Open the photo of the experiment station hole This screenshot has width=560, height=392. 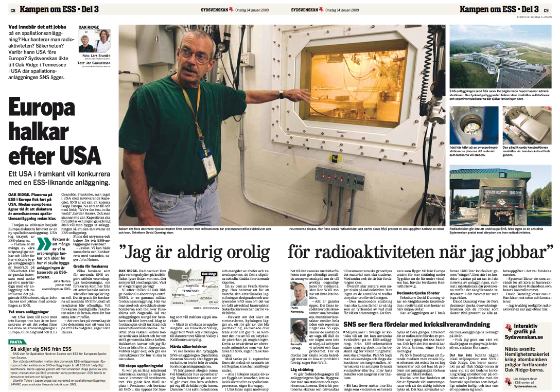474,126
